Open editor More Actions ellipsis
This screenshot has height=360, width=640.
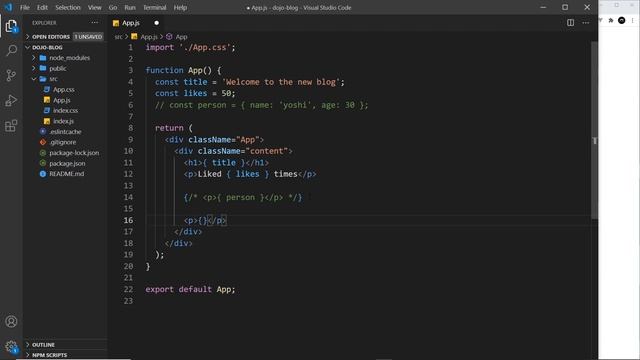click(586, 23)
